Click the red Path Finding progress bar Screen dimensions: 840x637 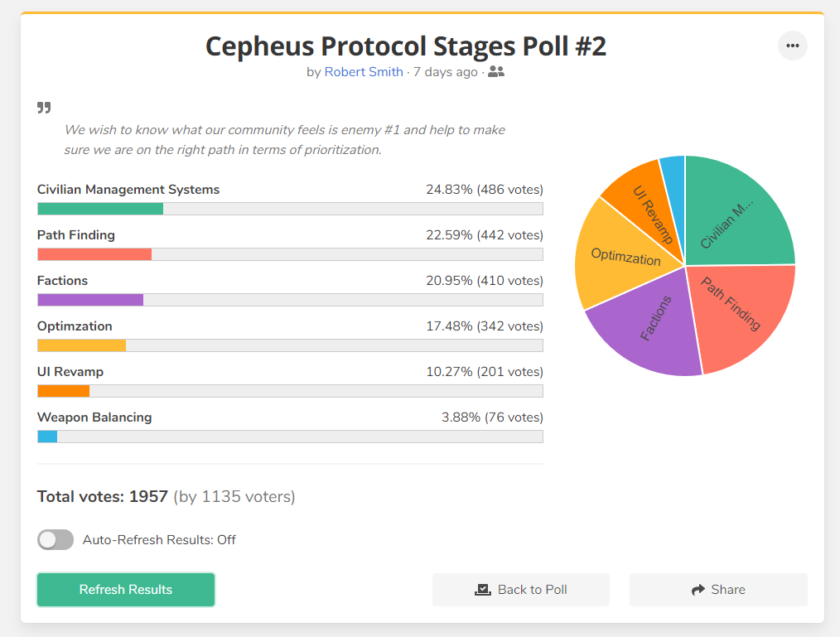(94, 254)
